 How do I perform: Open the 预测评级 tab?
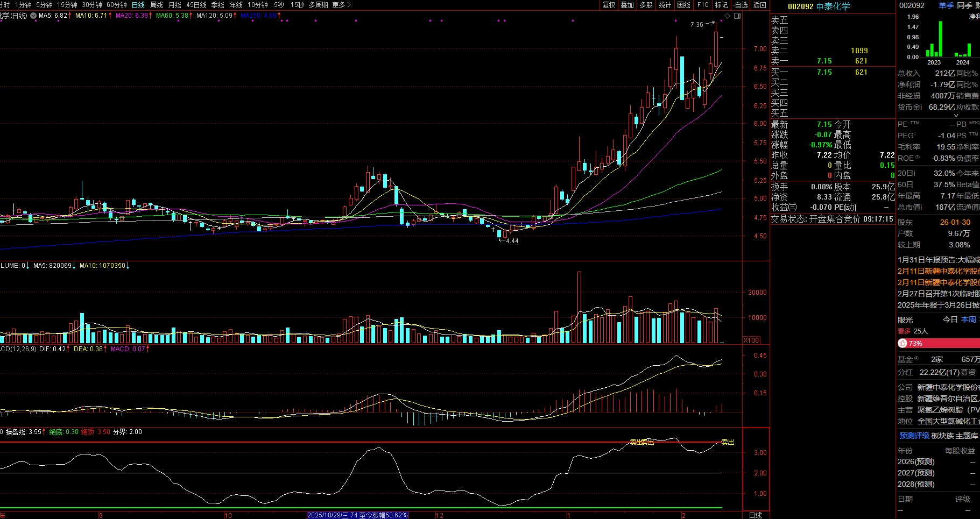[x=914, y=436]
